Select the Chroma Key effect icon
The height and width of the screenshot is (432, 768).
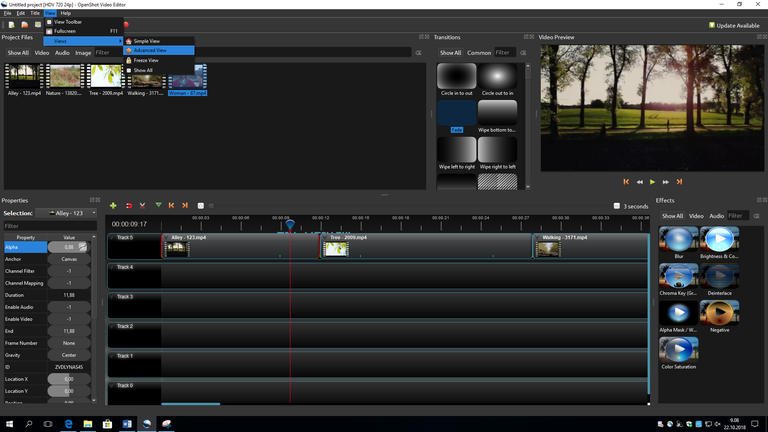pyautogui.click(x=678, y=277)
